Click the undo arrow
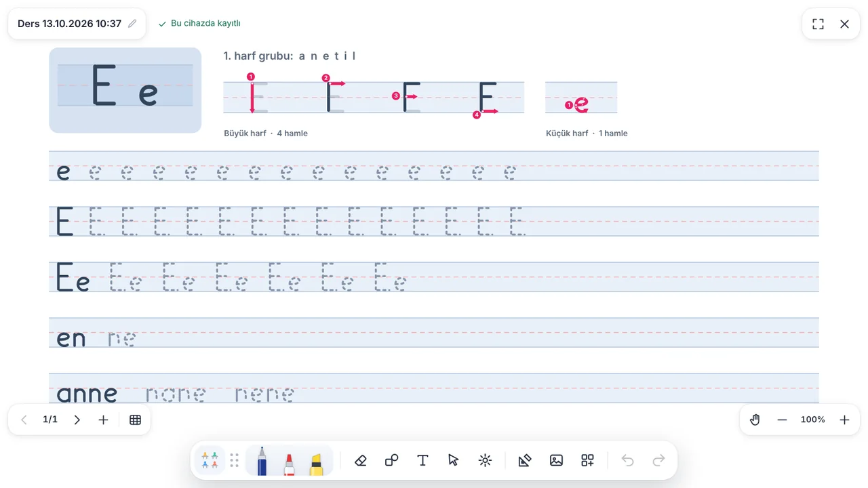This screenshot has width=868, height=488. 628,461
